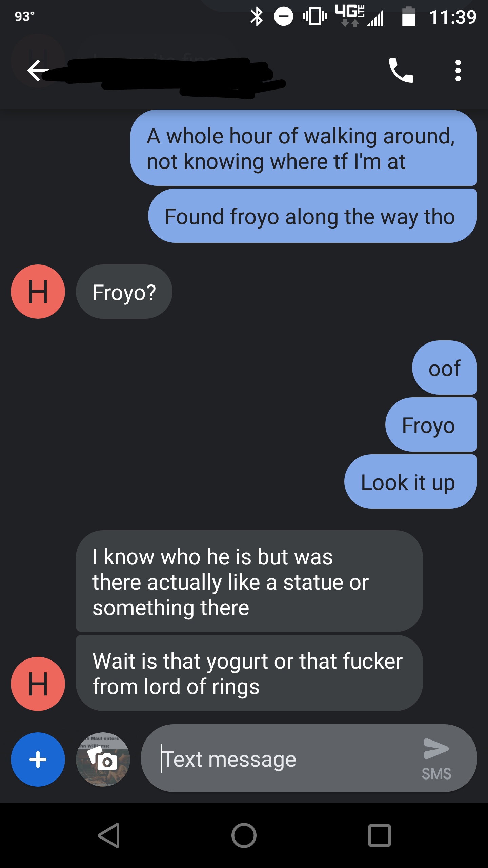The image size is (488, 868).
Task: Open the camera gallery thumbnail button
Action: pyautogui.click(x=103, y=759)
